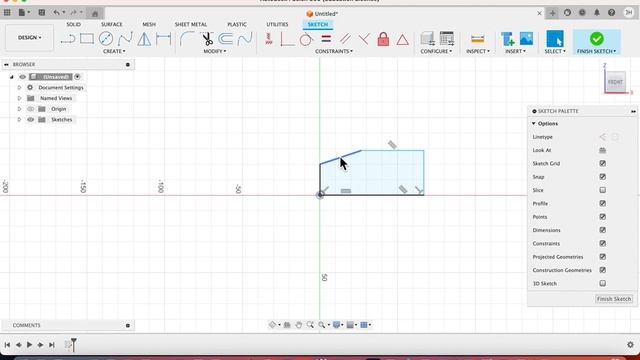
Task: Toggle the Constraints checkbox
Action: click(x=602, y=243)
